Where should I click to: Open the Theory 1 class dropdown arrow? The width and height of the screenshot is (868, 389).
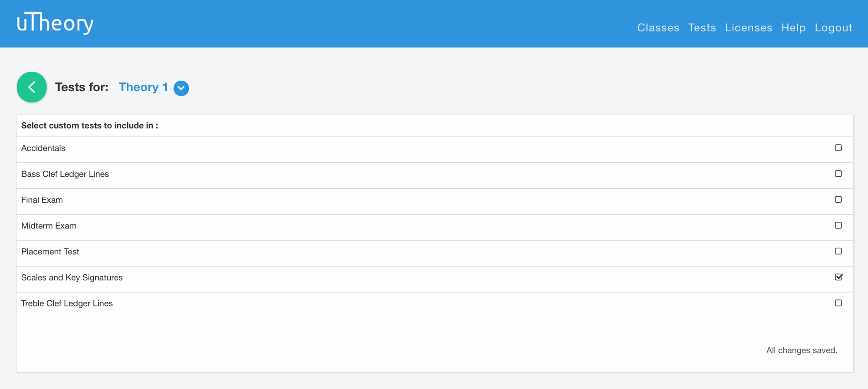pos(181,88)
